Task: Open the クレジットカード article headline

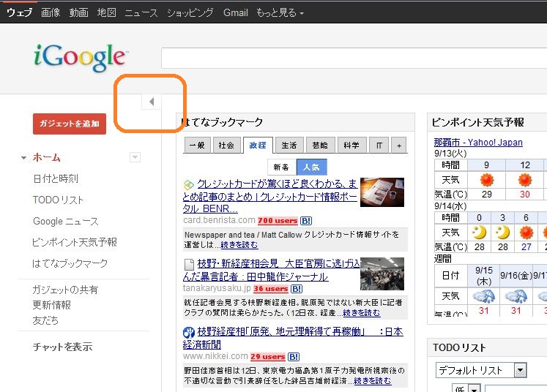Action: (270, 196)
